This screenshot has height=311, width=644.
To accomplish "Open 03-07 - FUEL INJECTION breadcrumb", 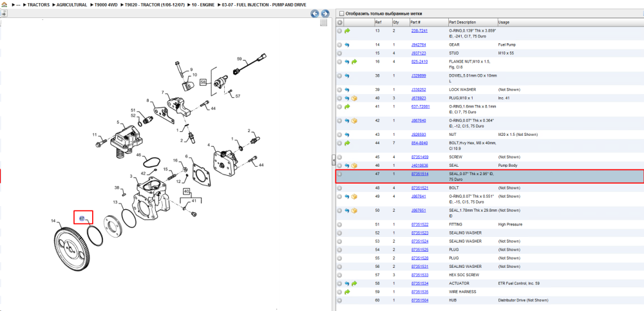I will pos(263,5).
